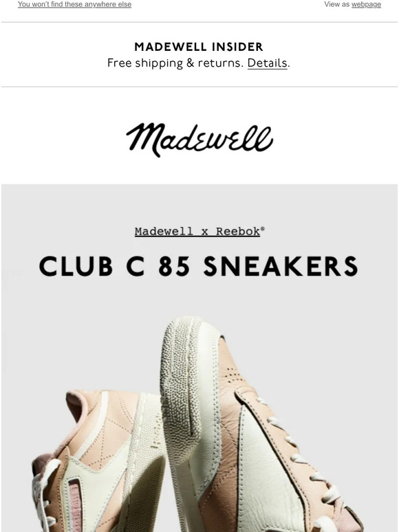Viewport: 399px width, 532px height.
Task: Click the "View as" text near webpage
Action: [x=337, y=4]
